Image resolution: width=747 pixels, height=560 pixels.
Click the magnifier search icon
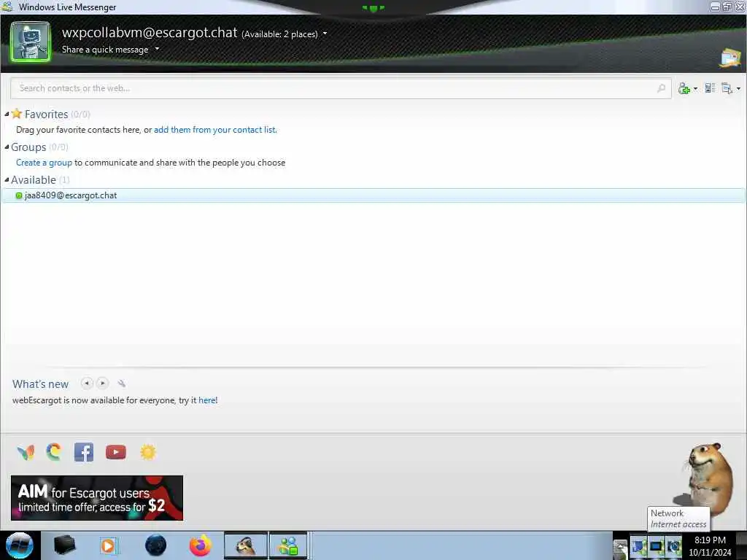click(661, 88)
